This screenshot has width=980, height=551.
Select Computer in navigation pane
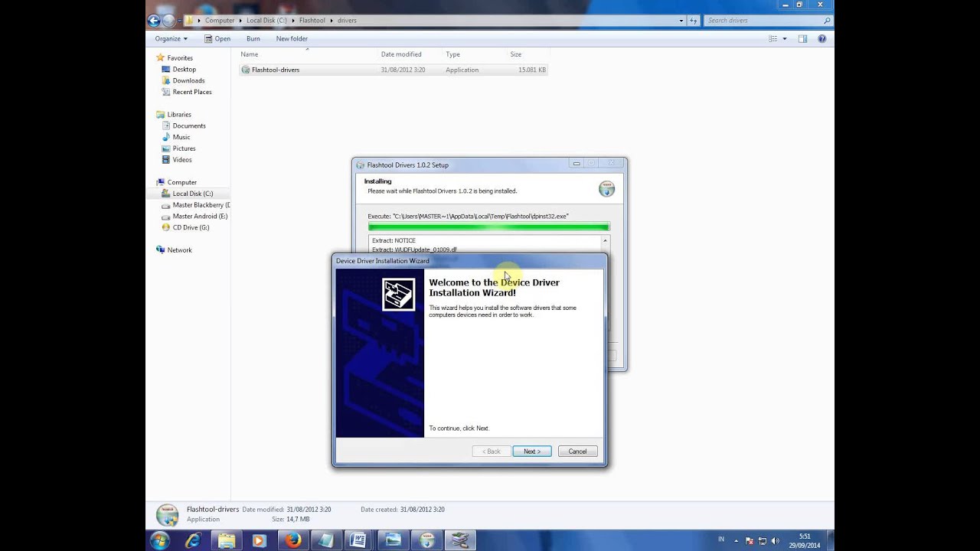(x=181, y=182)
